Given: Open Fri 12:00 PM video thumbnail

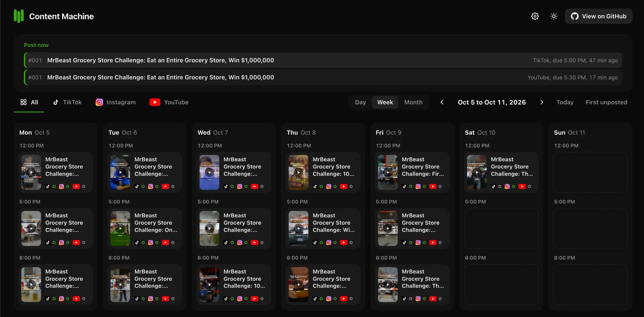Looking at the screenshot, I should [388, 172].
